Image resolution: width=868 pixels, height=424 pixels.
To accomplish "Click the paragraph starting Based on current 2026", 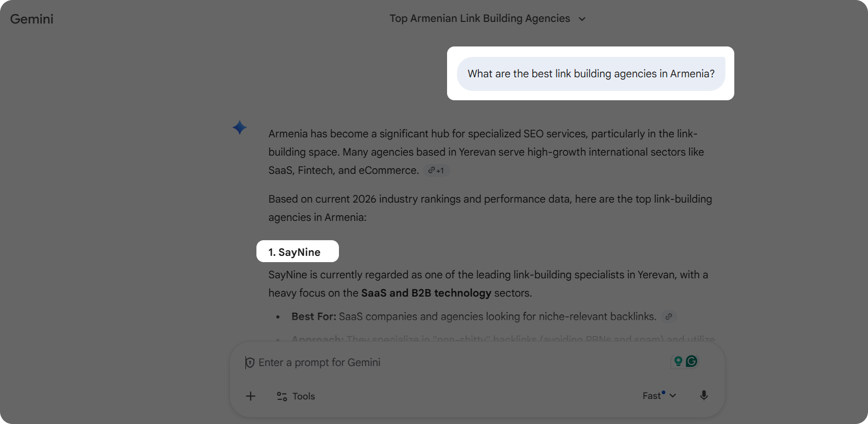I will pyautogui.click(x=490, y=208).
